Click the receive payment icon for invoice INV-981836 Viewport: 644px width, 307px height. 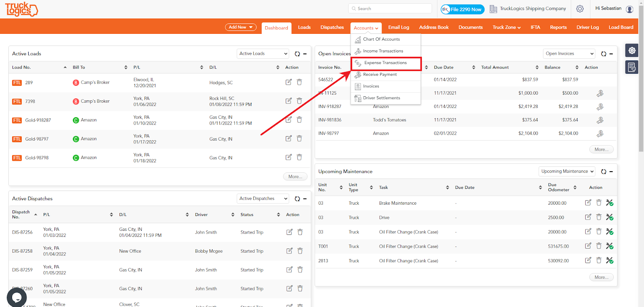[x=600, y=120]
